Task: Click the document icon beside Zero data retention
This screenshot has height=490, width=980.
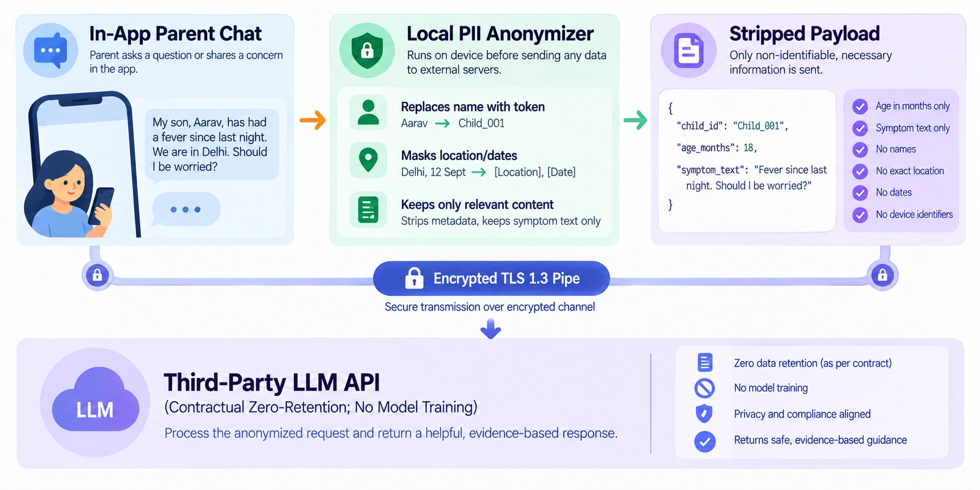Action: pos(705,362)
